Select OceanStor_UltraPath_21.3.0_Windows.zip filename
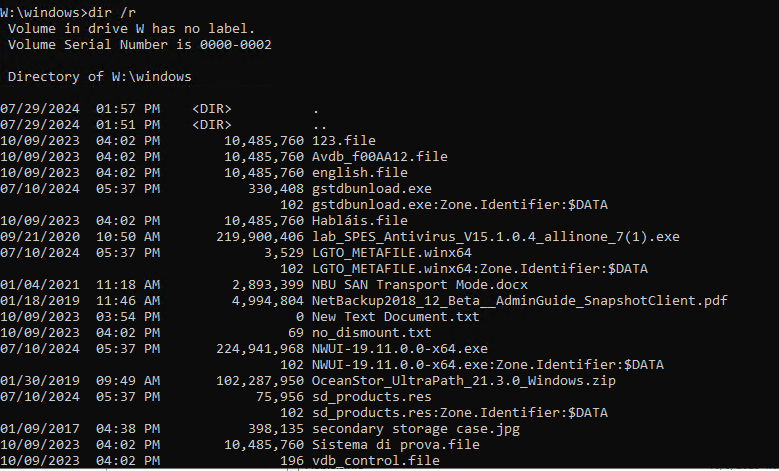This screenshot has width=779, height=471. (x=464, y=381)
